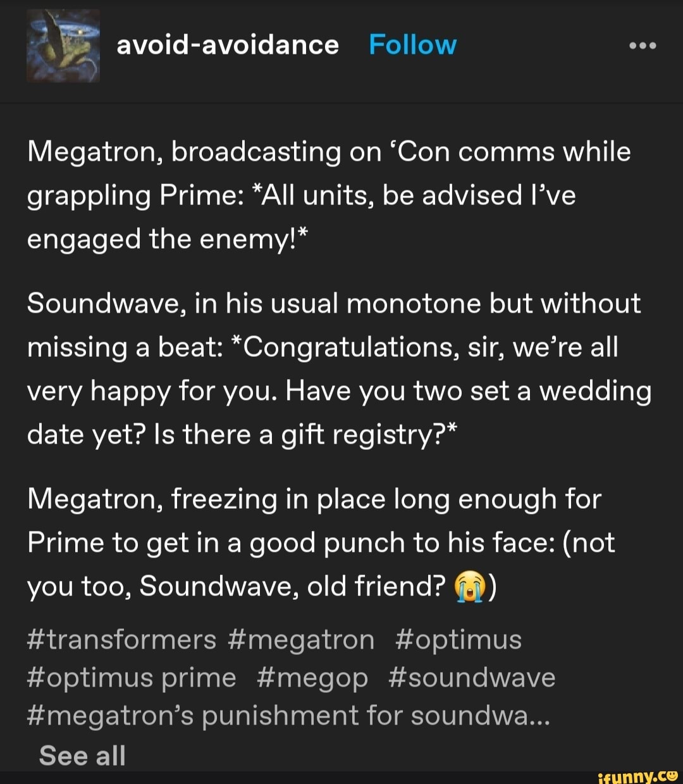Select the #soundwave tag
Viewport: 683px width, 784px height.
pyautogui.click(x=472, y=678)
